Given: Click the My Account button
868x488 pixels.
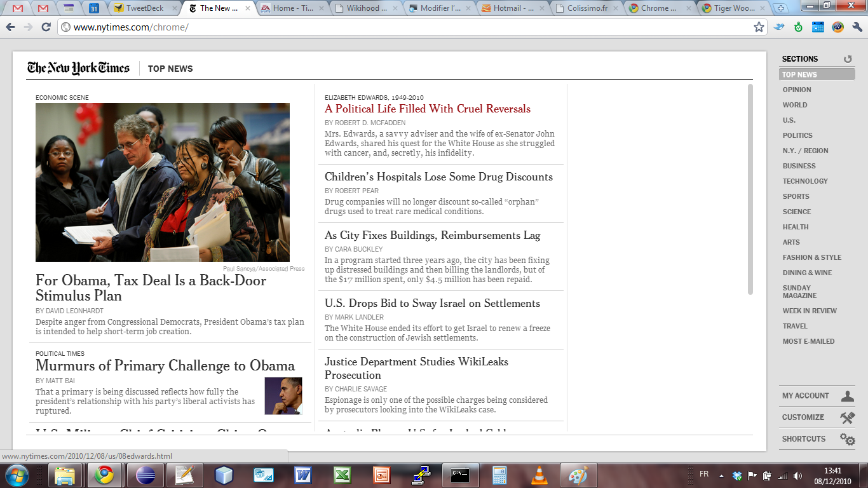Looking at the screenshot, I should 817,396.
